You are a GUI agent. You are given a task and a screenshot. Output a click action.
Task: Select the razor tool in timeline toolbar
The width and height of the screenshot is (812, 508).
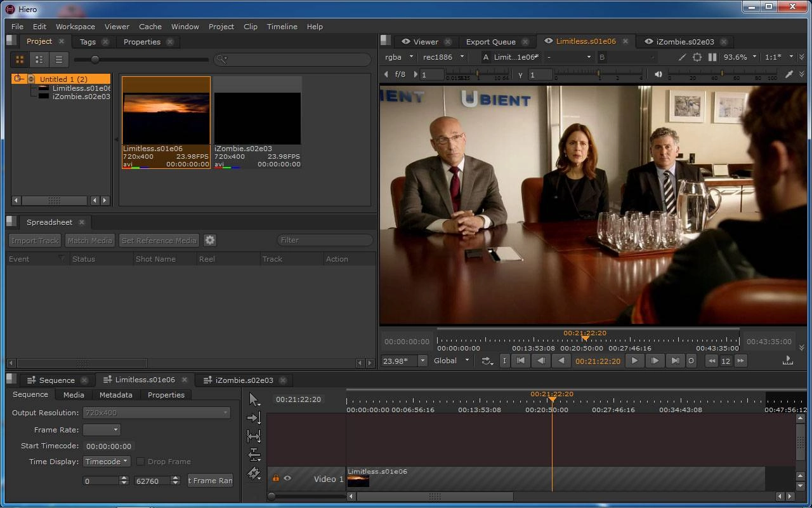254,473
